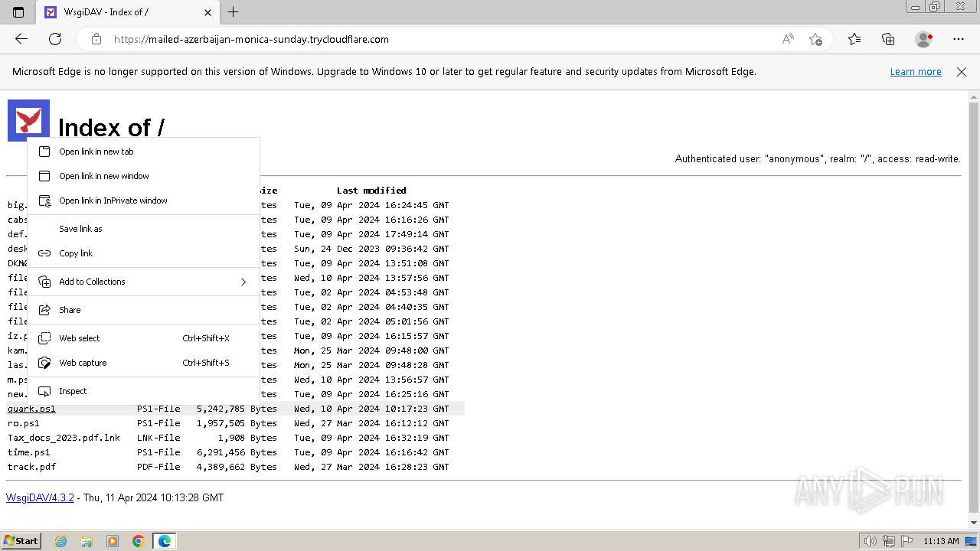Open the Windows Start button
Viewport: 980px width, 551px height.
click(x=21, y=540)
